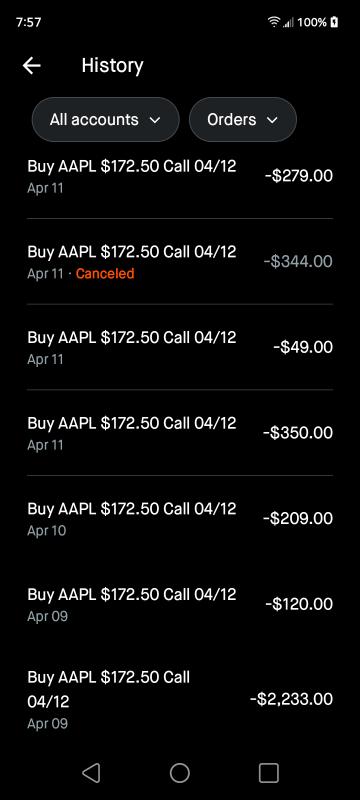Tap the chevron beside Orders

[272, 120]
